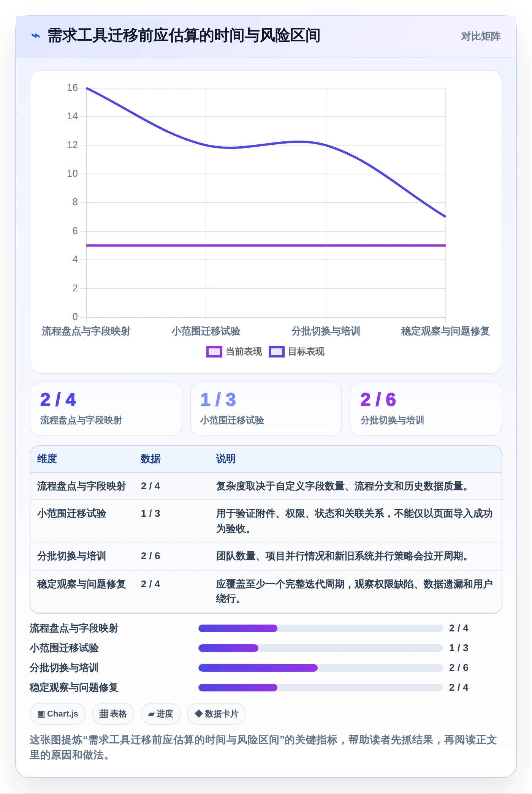Click the 1 / 3 value in table
This screenshot has width=532, height=794.
point(150,514)
